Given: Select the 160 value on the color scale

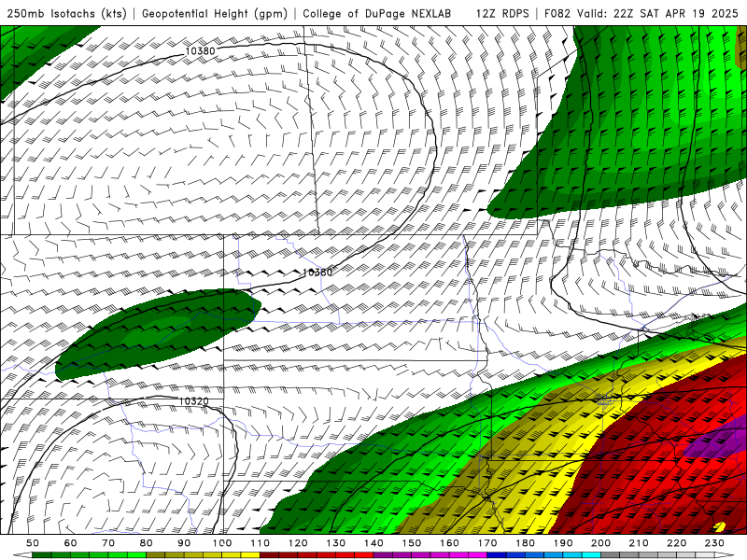Looking at the screenshot, I should 449,543.
